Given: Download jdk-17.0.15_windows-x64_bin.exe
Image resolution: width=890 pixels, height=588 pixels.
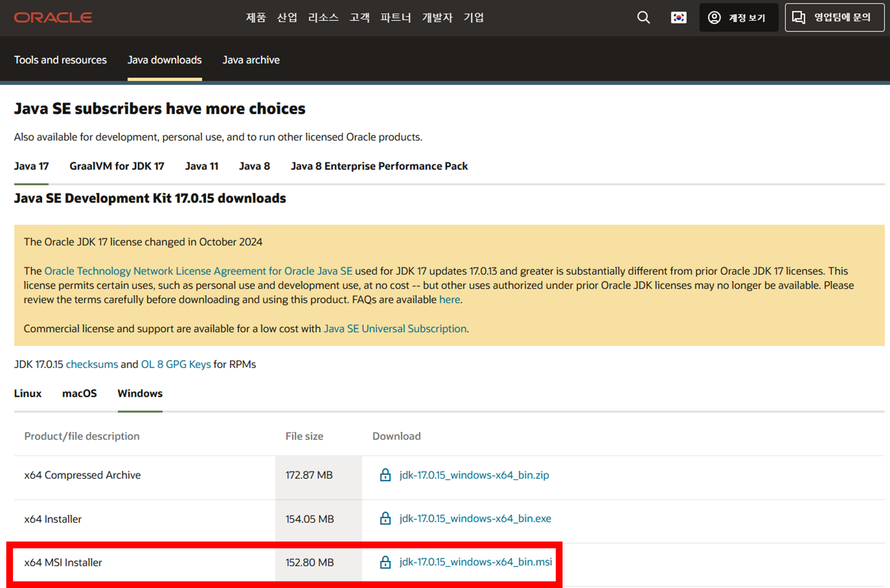Looking at the screenshot, I should click(x=475, y=519).
